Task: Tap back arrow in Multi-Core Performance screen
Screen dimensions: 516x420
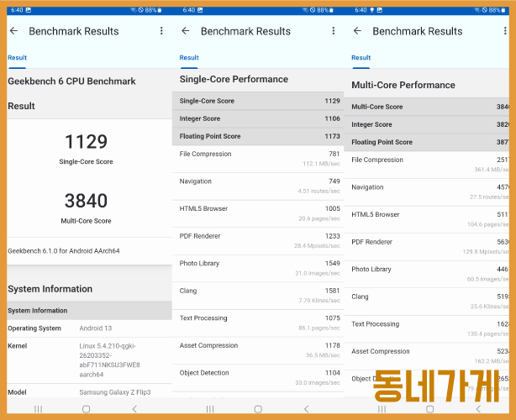Action: click(x=357, y=31)
